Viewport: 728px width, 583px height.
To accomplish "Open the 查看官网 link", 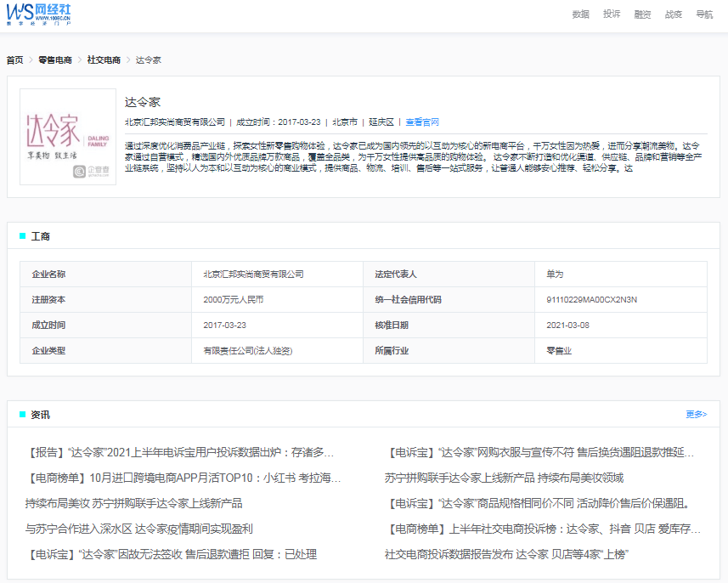I will 422,122.
